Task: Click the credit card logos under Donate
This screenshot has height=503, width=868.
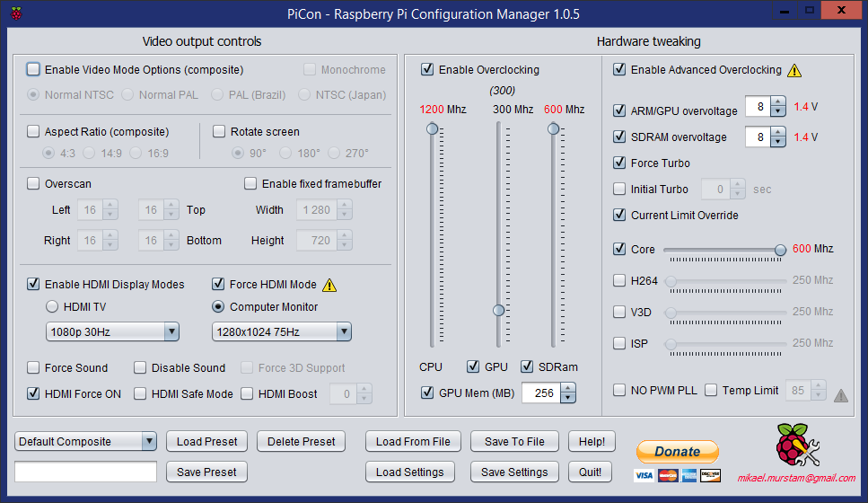Action: click(677, 475)
